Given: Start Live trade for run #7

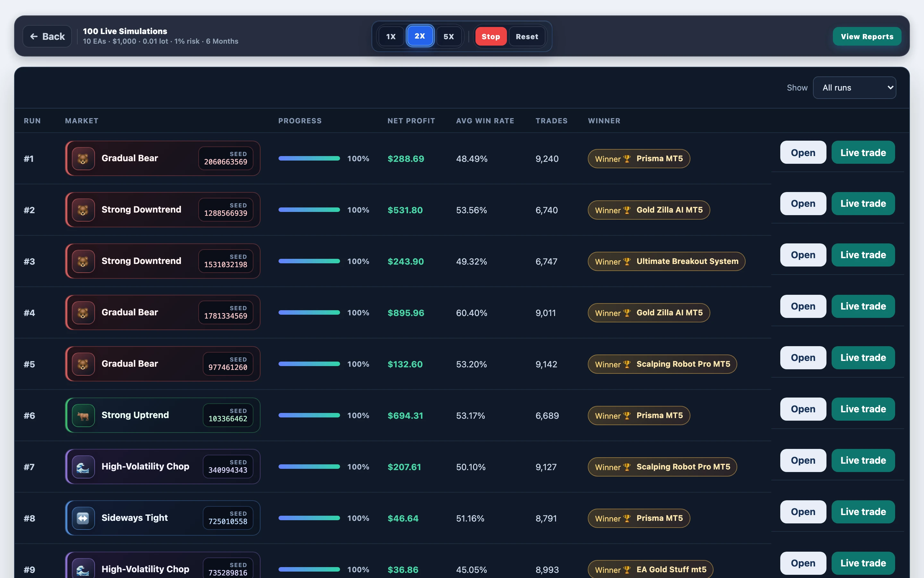Looking at the screenshot, I should 863,460.
